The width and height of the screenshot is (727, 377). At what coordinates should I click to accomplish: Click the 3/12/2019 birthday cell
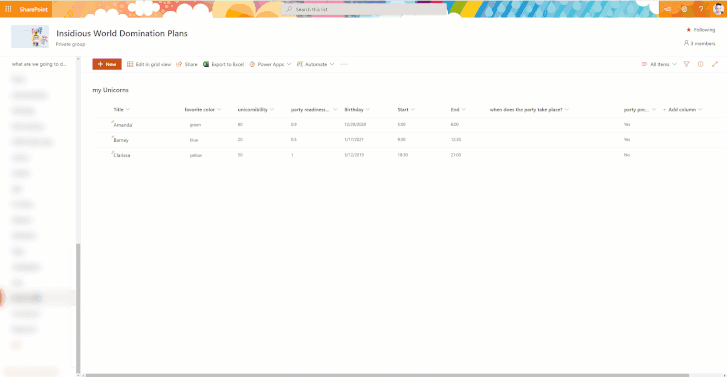(354, 155)
